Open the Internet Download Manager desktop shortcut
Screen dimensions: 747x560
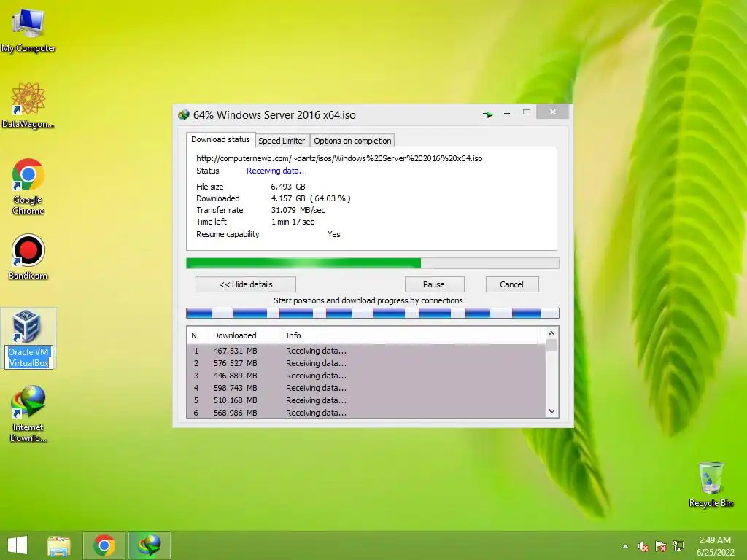(x=28, y=414)
